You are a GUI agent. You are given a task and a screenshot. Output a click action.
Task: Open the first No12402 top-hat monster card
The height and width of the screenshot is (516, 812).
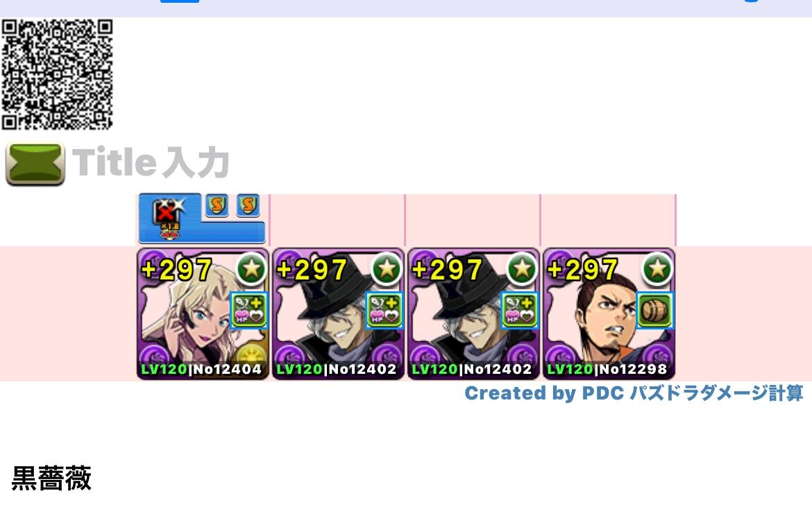(338, 313)
